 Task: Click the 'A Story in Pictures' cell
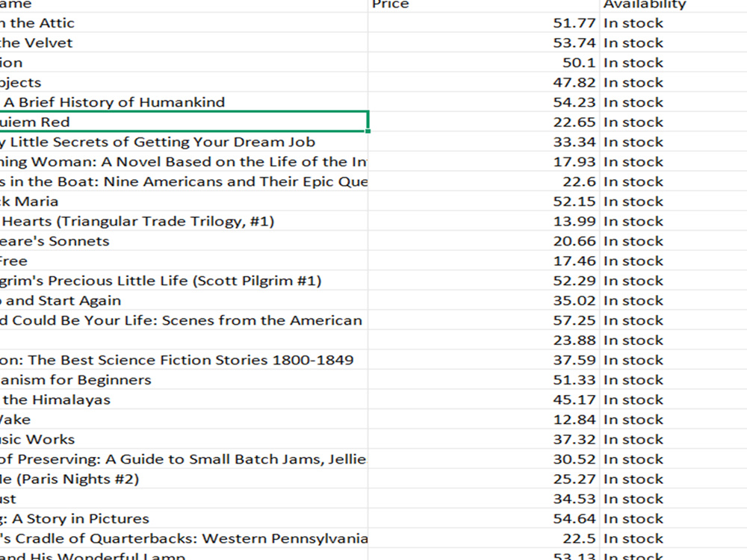tap(184, 519)
